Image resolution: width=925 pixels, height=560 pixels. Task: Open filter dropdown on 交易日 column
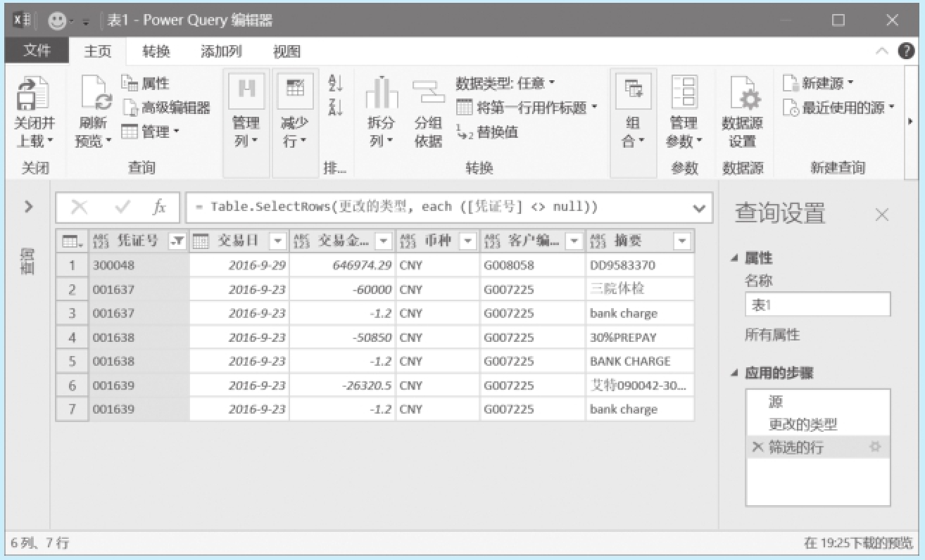[278, 241]
